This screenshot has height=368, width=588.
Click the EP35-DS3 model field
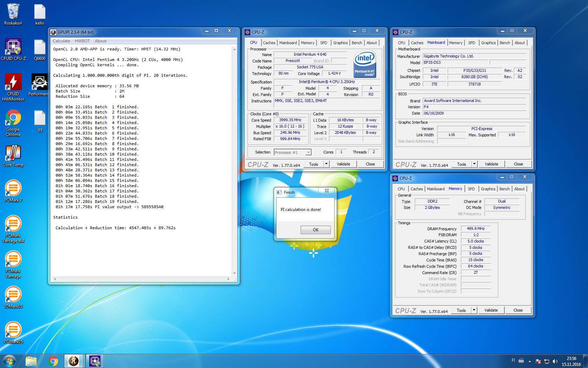(x=455, y=62)
